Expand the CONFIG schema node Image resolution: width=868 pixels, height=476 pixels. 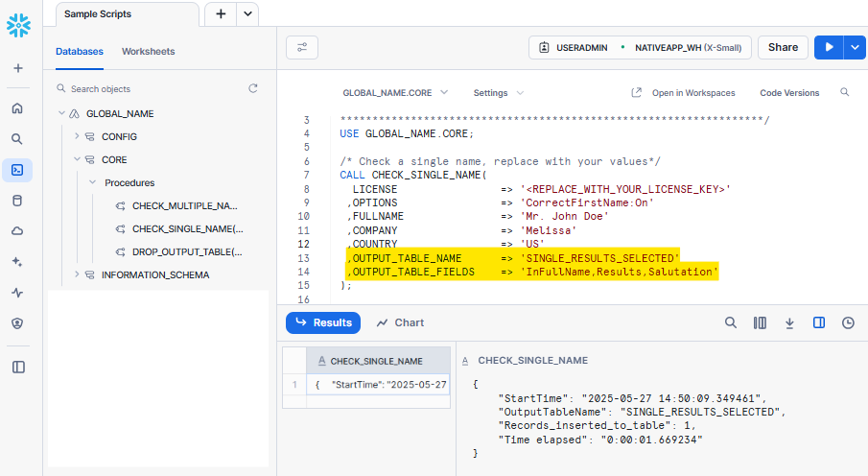tap(77, 135)
